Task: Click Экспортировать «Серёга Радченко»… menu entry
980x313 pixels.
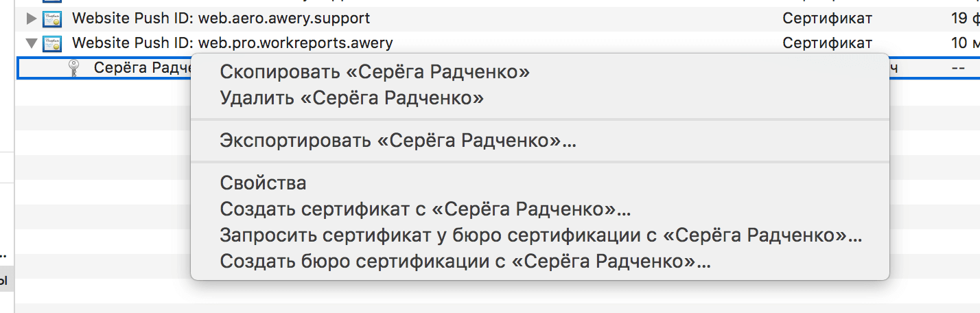Action: [398, 141]
